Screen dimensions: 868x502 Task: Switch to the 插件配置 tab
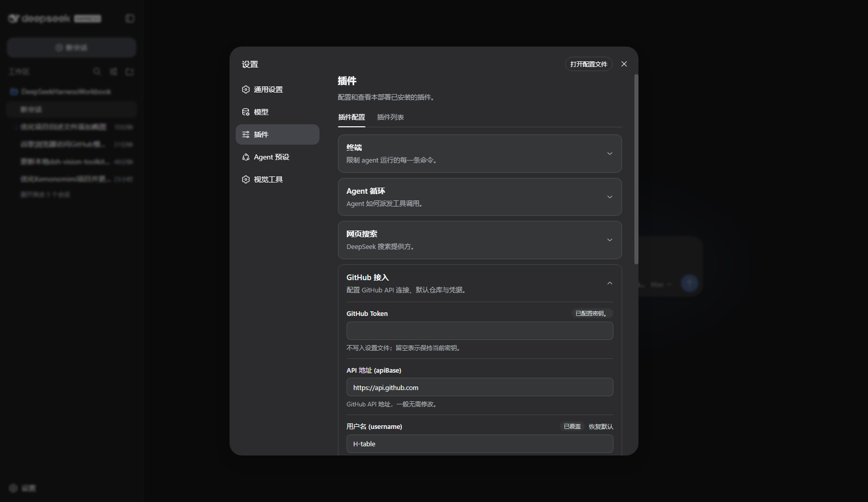pos(352,117)
